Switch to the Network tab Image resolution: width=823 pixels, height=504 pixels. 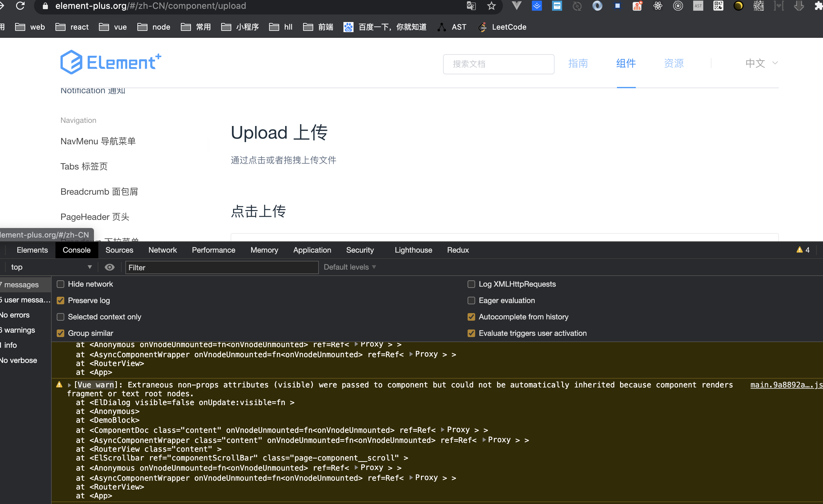pyautogui.click(x=162, y=250)
